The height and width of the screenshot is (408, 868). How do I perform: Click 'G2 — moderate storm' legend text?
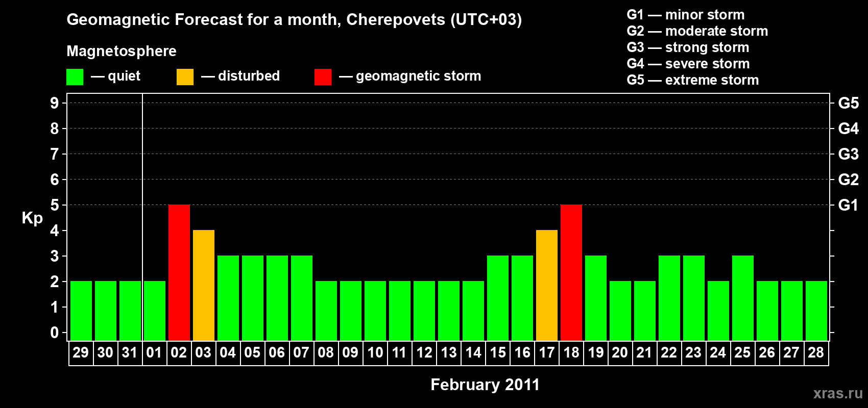pos(697,31)
